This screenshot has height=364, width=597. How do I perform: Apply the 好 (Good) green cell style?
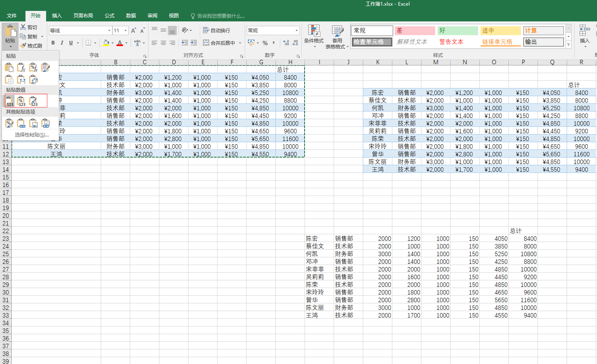click(x=457, y=31)
